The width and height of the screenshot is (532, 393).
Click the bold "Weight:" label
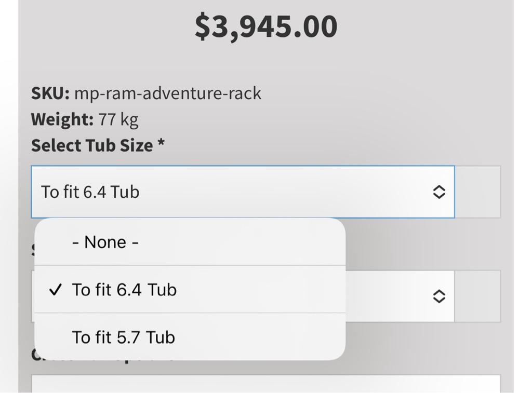point(62,119)
